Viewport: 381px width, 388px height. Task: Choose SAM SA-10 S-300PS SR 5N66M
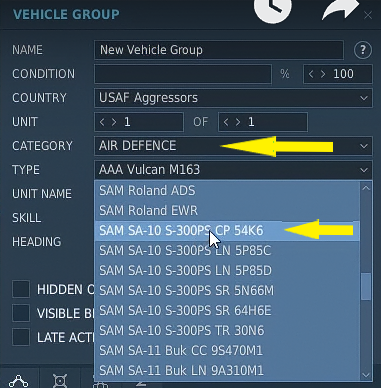click(227, 291)
